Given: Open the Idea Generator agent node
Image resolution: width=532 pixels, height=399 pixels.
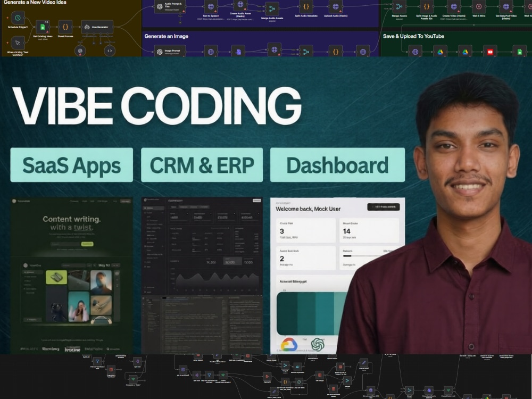Looking at the screenshot, I should pos(97,27).
